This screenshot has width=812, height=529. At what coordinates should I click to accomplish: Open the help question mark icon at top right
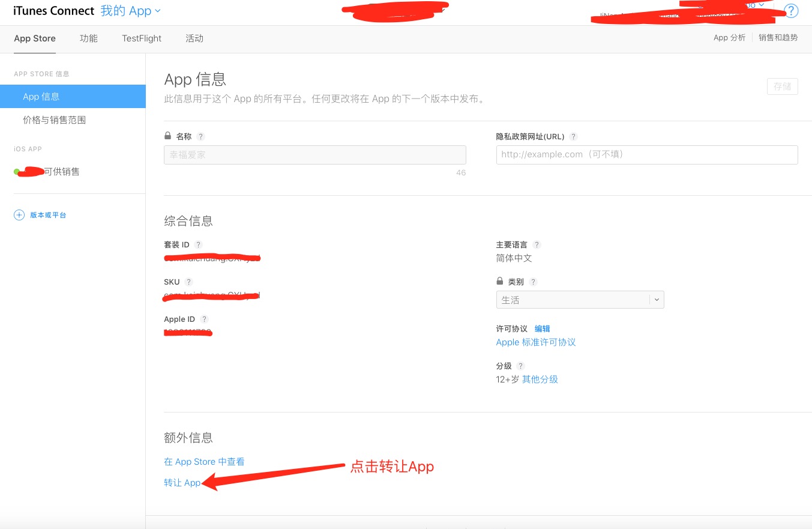click(792, 11)
